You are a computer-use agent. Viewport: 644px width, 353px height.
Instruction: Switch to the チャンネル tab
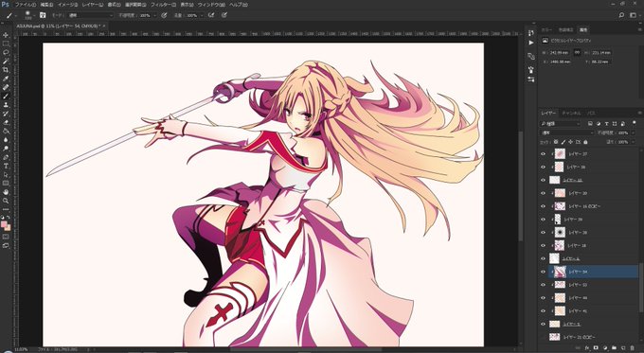(571, 113)
